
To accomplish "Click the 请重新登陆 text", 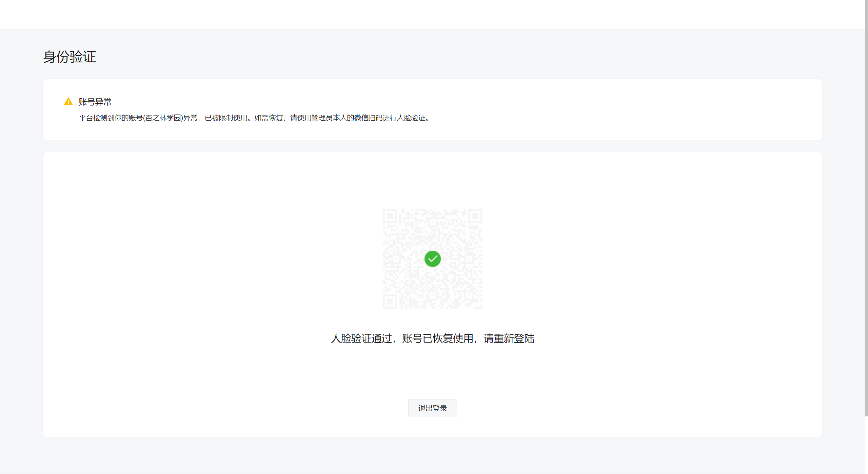I will point(509,338).
